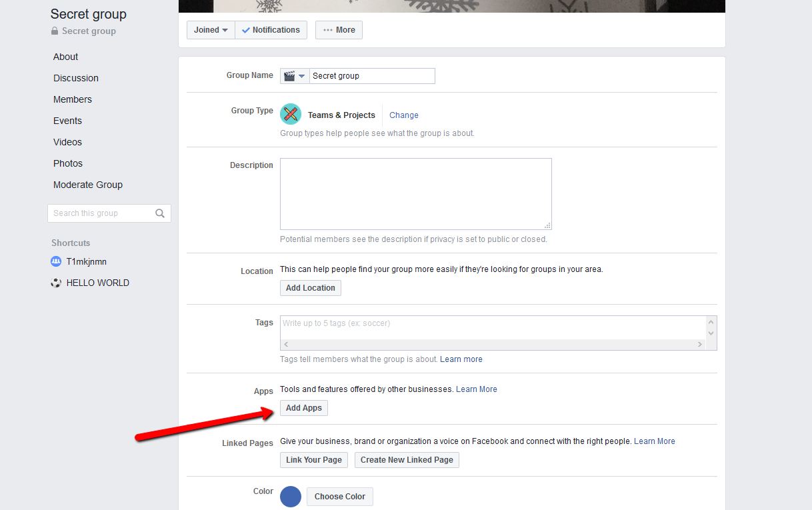This screenshot has height=510, width=812.
Task: Click the search magnifier icon in sidebar
Action: tap(160, 213)
